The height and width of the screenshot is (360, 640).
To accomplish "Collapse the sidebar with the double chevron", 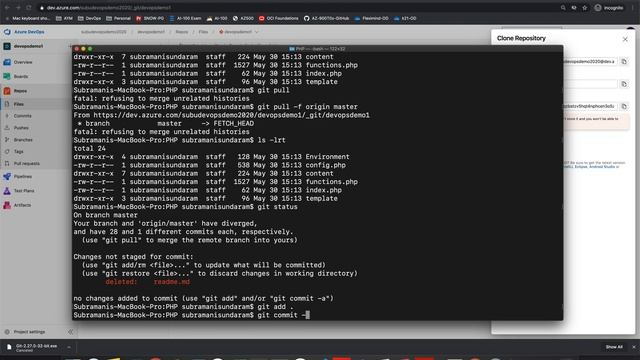I will [70, 332].
